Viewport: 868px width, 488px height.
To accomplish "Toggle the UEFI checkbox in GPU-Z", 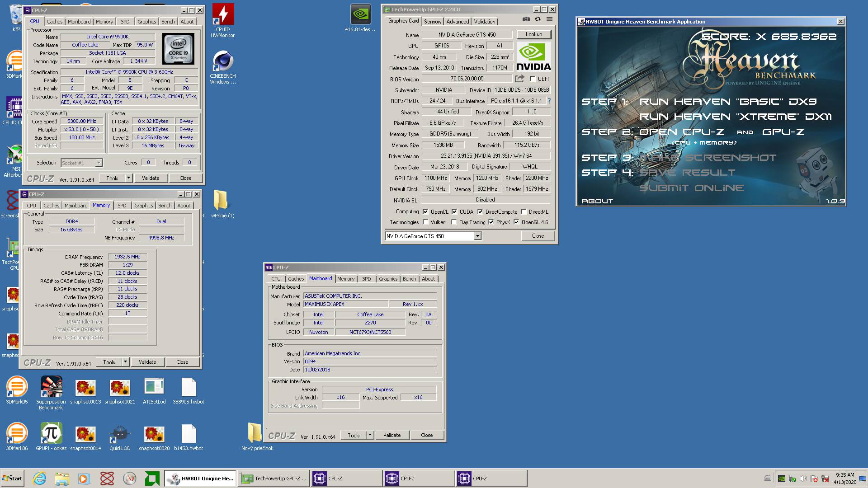I will pyautogui.click(x=533, y=79).
